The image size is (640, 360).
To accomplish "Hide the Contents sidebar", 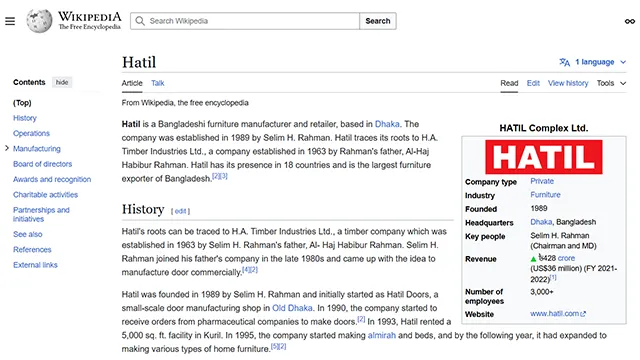I will [62, 82].
